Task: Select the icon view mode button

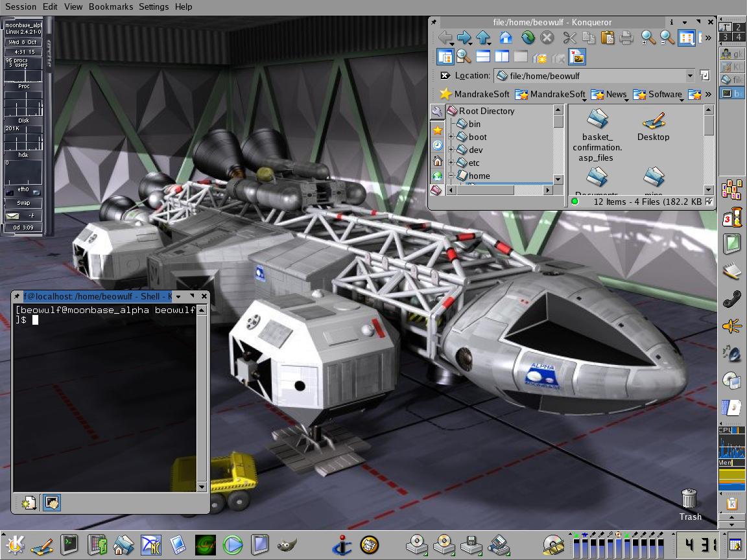Action: 687,38
